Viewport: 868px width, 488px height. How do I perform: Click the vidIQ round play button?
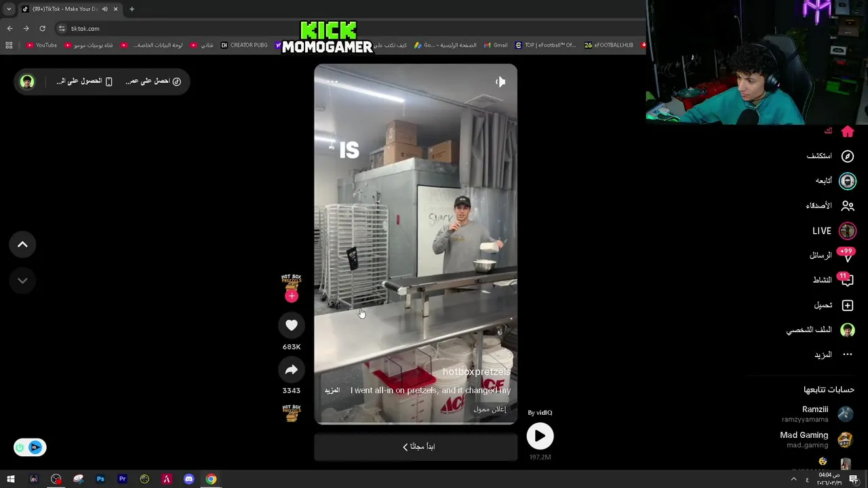point(540,436)
